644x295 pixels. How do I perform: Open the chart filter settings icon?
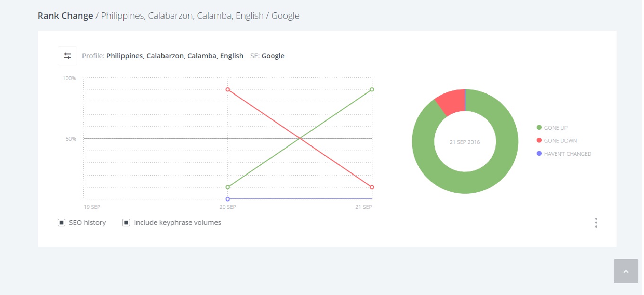[x=67, y=56]
